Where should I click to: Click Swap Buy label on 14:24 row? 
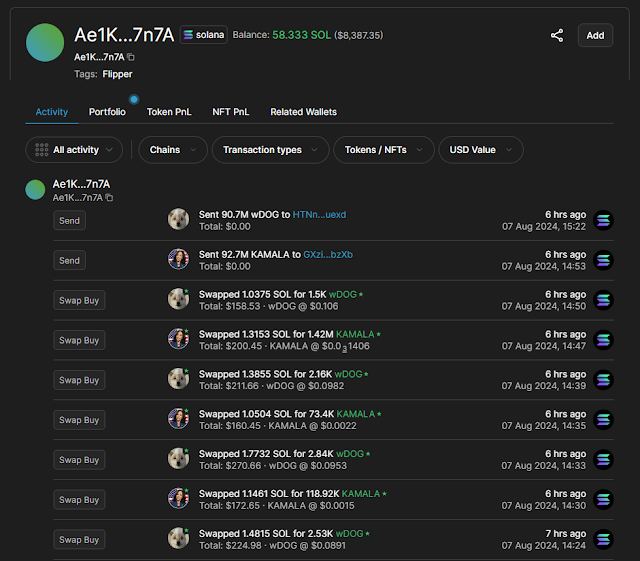[x=79, y=540]
